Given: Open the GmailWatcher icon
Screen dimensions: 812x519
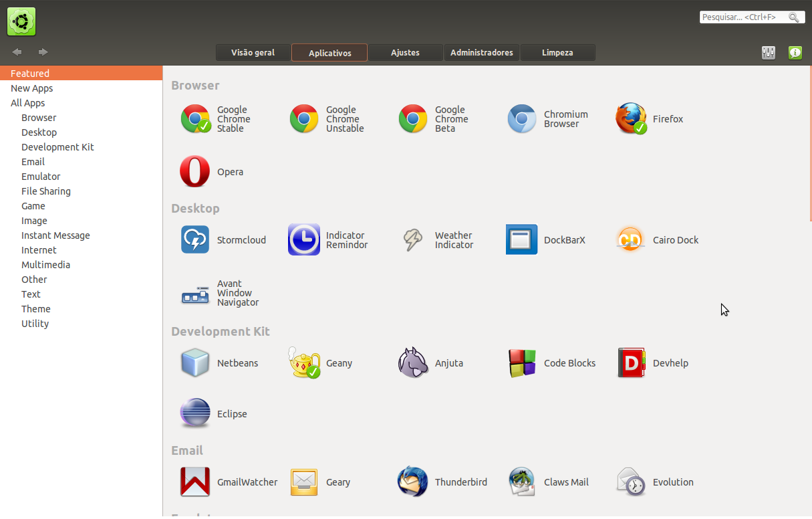Looking at the screenshot, I should 195,482.
